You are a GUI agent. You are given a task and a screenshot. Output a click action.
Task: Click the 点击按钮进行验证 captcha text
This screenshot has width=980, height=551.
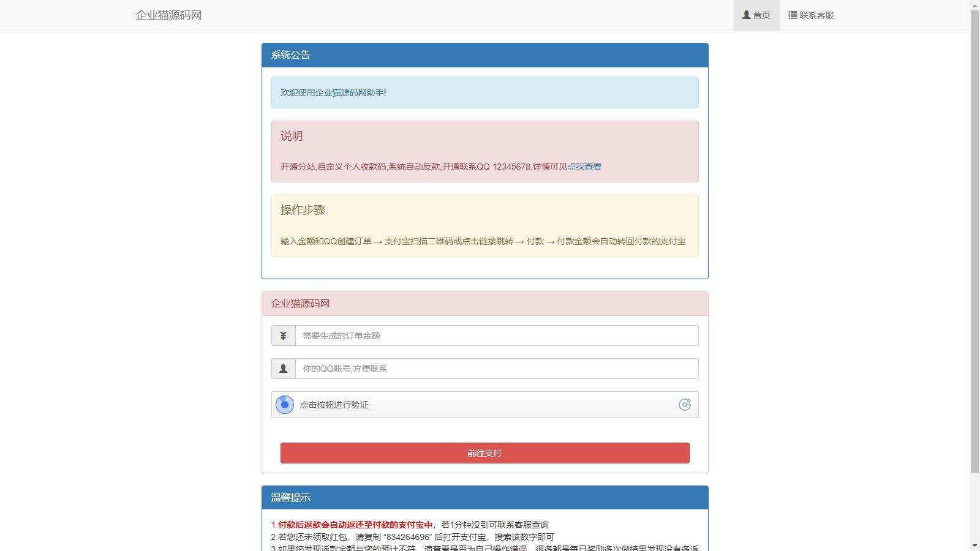(334, 405)
